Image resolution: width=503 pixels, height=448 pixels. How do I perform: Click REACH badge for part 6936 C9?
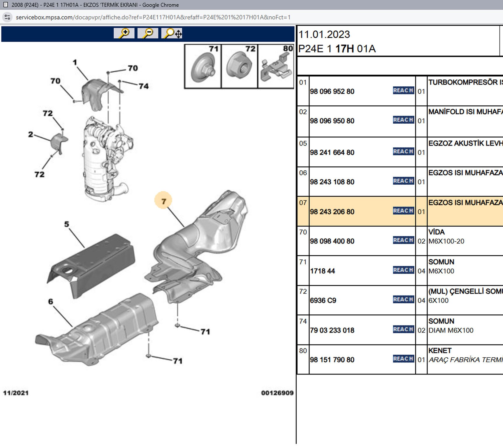403,300
